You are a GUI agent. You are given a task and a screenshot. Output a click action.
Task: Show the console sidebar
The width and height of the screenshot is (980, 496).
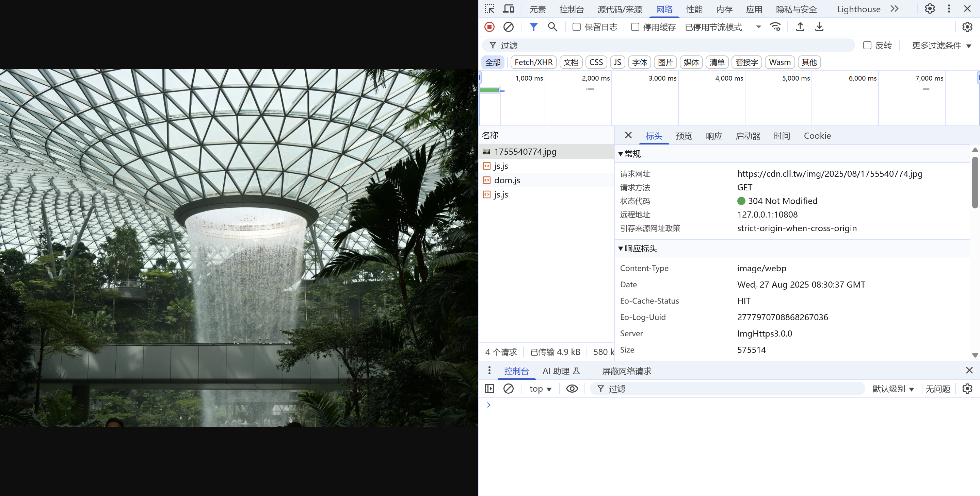coord(489,389)
